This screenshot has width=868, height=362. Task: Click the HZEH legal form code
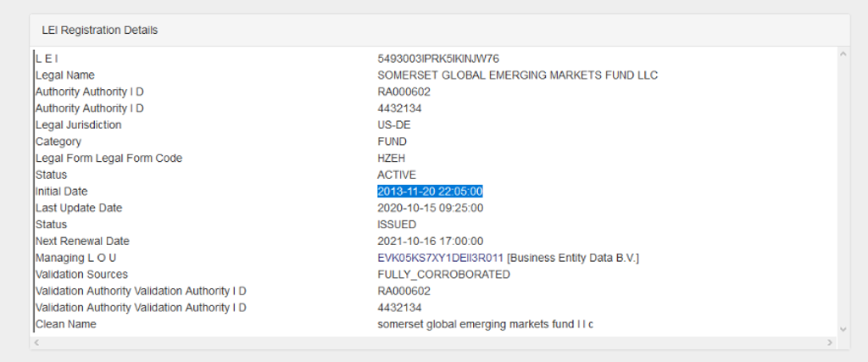(x=392, y=159)
